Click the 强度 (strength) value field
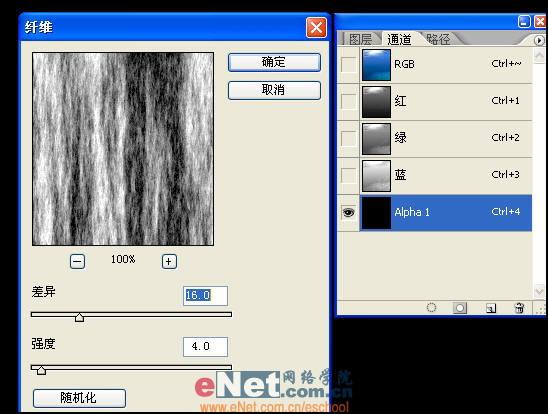 (x=206, y=347)
